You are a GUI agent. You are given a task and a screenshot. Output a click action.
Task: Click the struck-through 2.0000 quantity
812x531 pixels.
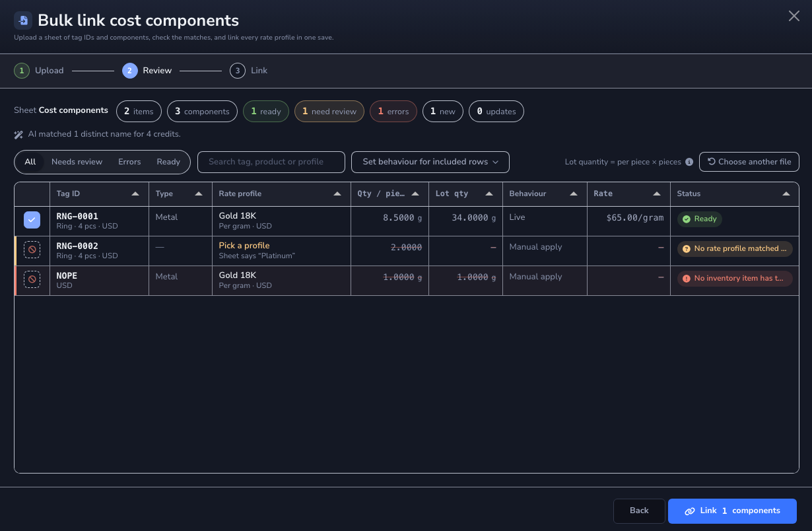pos(406,247)
